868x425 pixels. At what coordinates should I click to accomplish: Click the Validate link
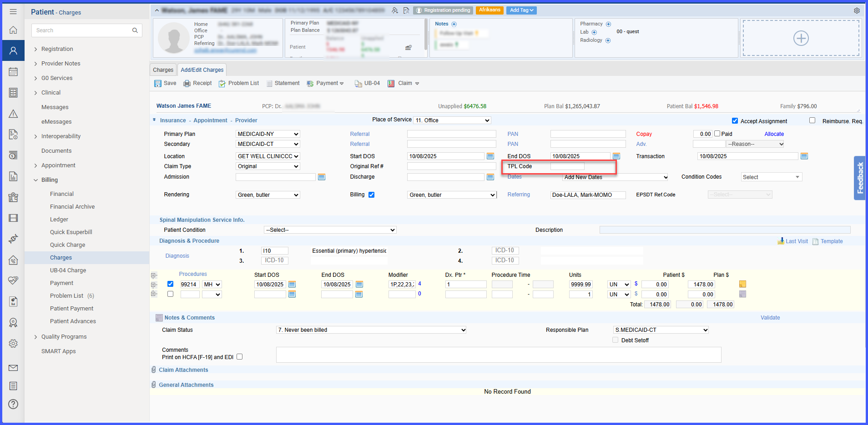point(770,318)
